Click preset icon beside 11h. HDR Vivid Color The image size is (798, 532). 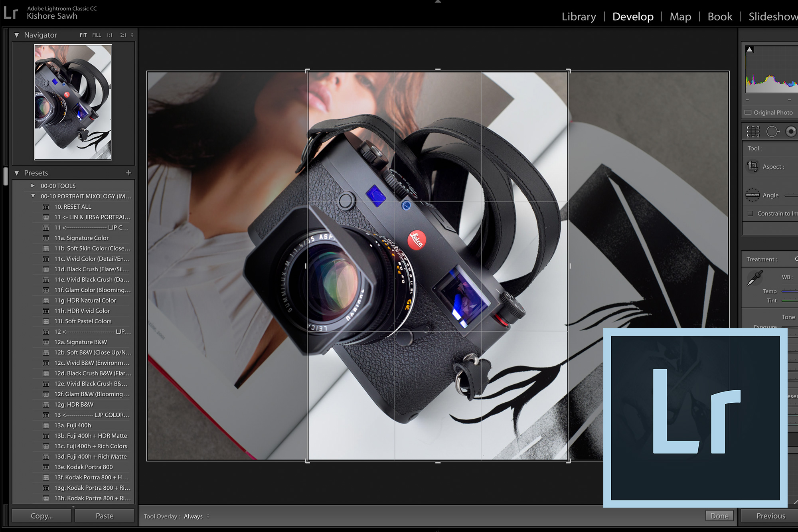pos(46,311)
